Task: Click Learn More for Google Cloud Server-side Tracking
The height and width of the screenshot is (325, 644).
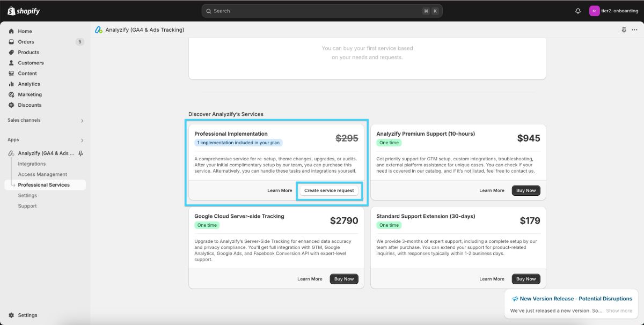Action: point(310,279)
